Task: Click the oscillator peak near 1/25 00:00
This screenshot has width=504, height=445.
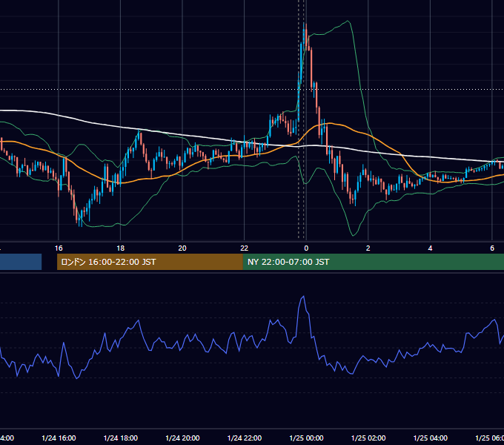Action: pos(303,297)
